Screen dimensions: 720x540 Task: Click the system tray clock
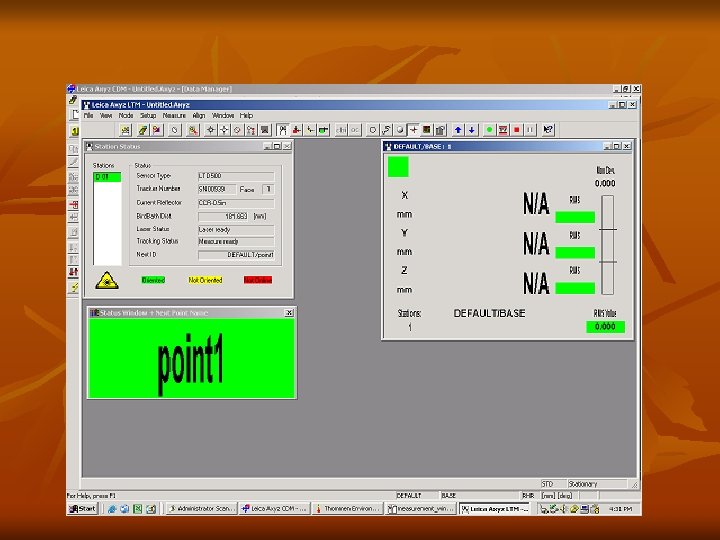tap(620, 509)
